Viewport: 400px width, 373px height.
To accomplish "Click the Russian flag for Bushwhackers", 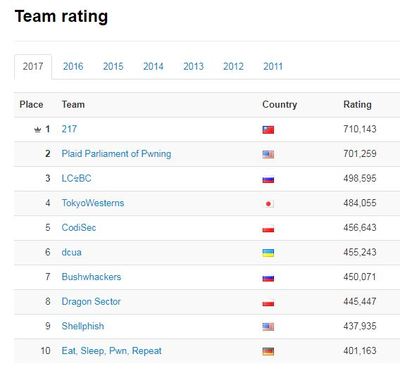I will (x=268, y=278).
